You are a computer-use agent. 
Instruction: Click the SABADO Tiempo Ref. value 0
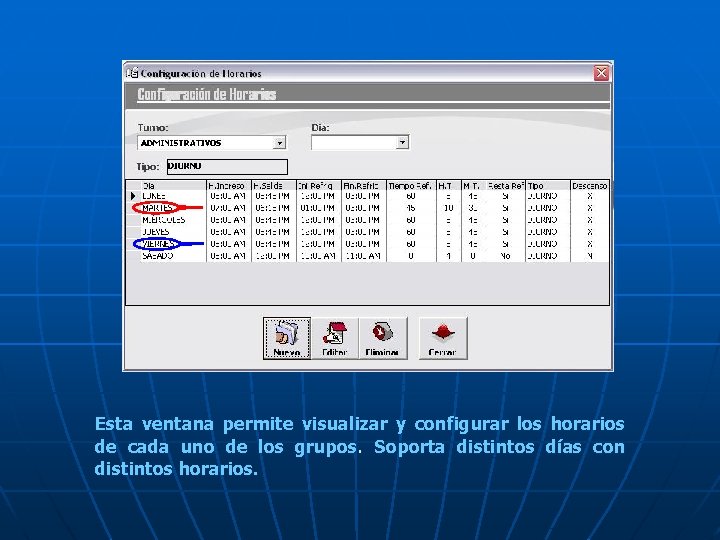(x=411, y=256)
